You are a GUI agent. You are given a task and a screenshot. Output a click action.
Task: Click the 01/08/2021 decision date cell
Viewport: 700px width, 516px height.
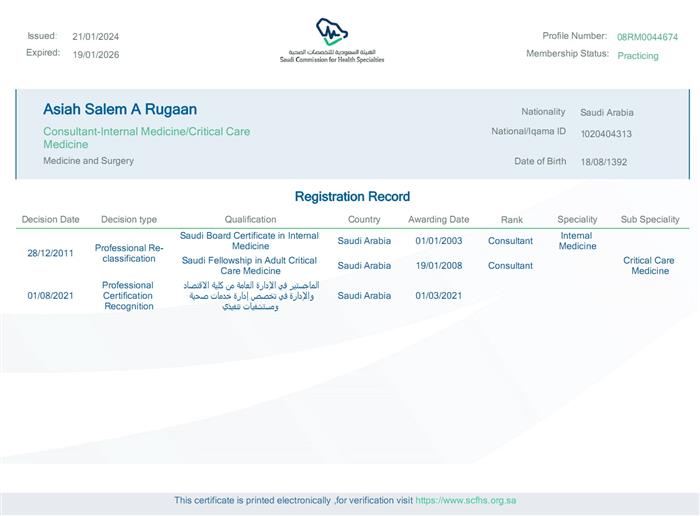click(x=50, y=296)
